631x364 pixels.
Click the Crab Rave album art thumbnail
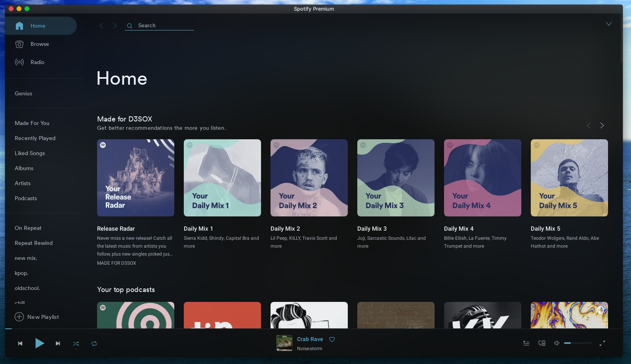284,343
